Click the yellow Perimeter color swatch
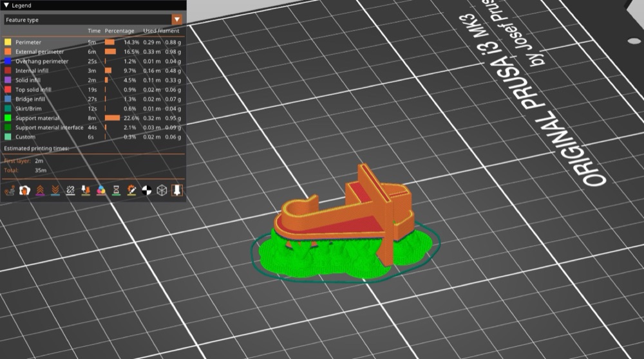The width and height of the screenshot is (644, 359). click(8, 42)
